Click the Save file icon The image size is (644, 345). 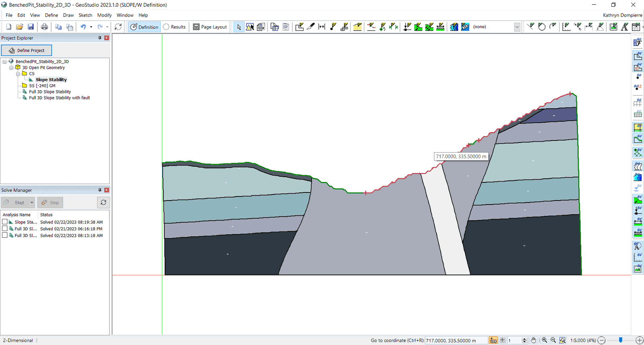click(31, 27)
